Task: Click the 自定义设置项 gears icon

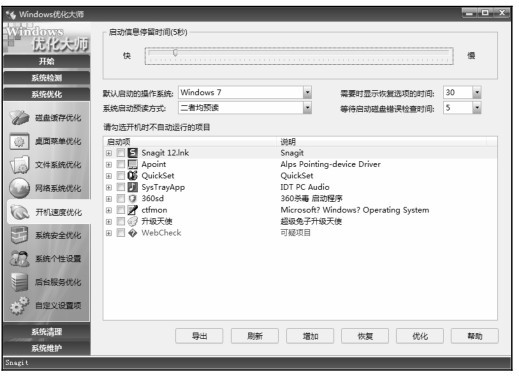Action: [x=19, y=305]
